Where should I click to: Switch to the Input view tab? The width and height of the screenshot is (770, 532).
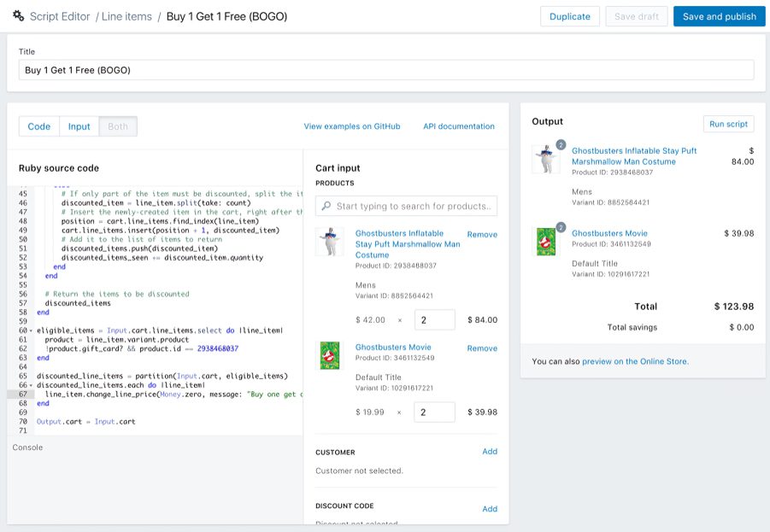point(79,126)
